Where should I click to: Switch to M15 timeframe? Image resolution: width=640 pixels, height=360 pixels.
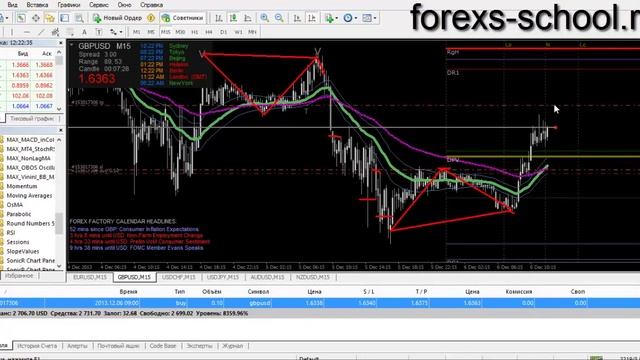pos(165,32)
